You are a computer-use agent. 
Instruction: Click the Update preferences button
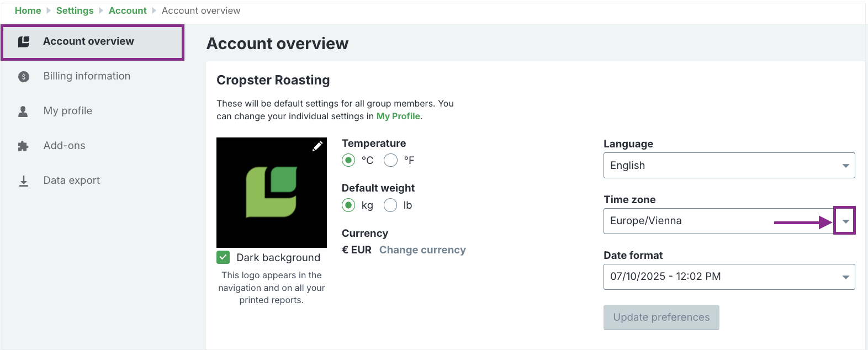661,317
